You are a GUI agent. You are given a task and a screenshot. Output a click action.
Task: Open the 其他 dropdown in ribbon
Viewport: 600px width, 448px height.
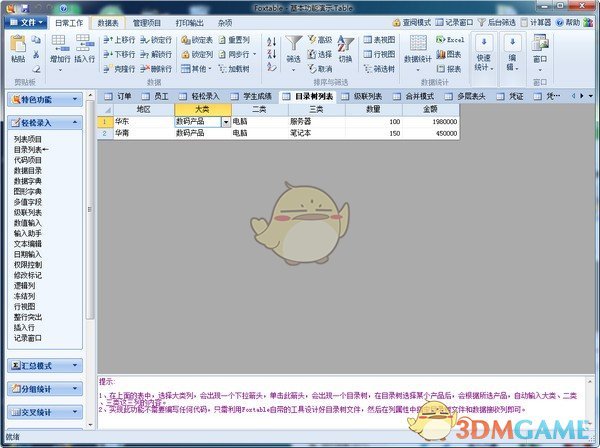(196, 69)
